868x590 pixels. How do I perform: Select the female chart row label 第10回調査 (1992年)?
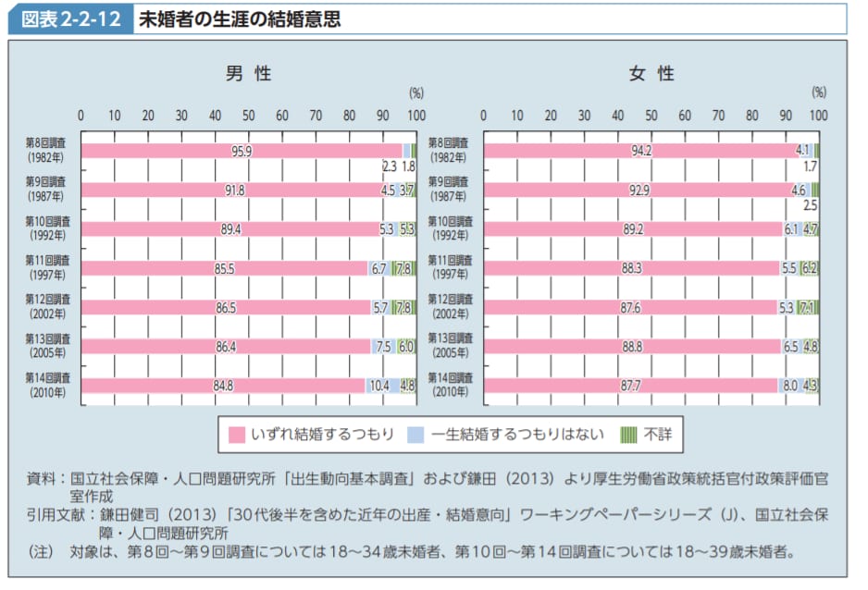451,228
